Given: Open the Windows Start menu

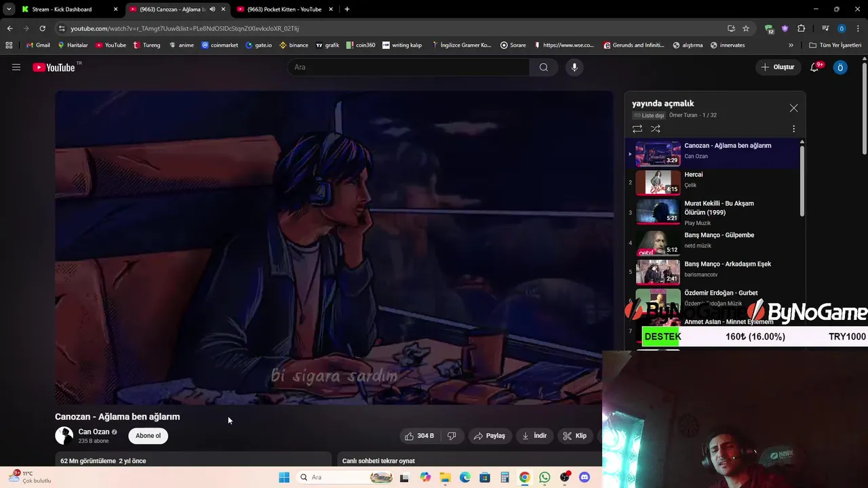Looking at the screenshot, I should (x=283, y=477).
